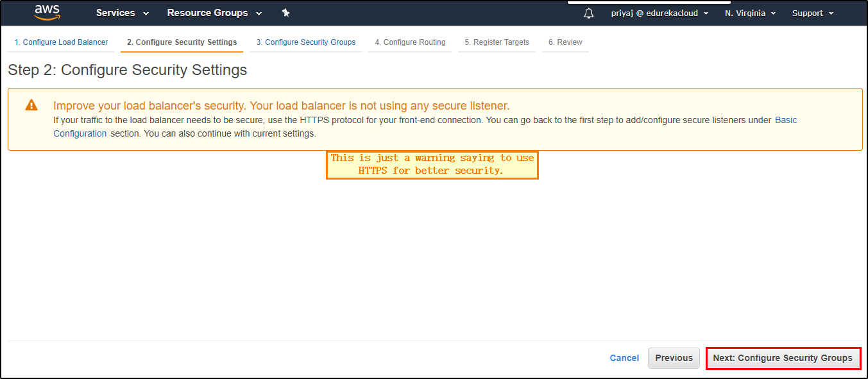This screenshot has width=868, height=379.
Task: Open the Basic Configuration link
Action: point(786,120)
